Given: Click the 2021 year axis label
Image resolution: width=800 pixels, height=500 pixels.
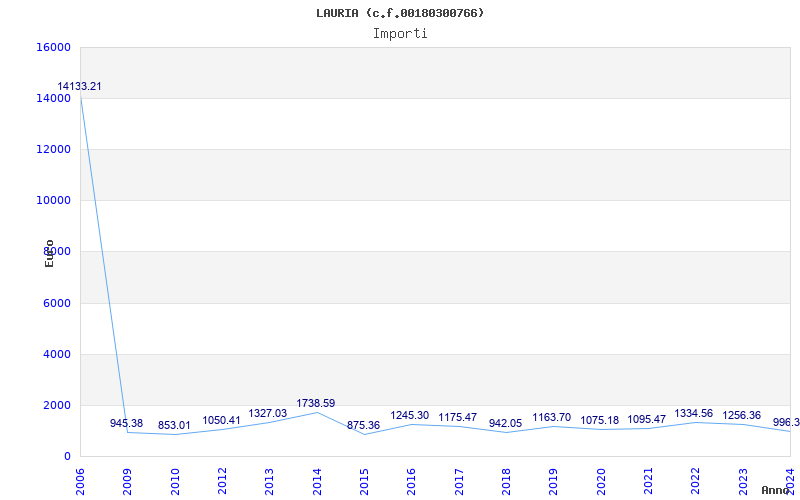Looking at the screenshot, I should [x=648, y=481].
